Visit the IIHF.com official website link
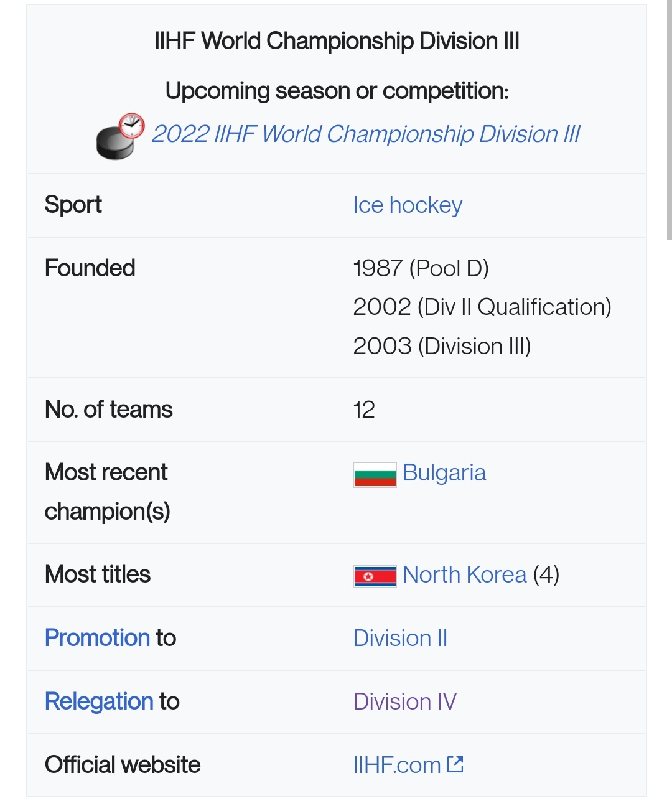672x801 pixels. coord(397,765)
